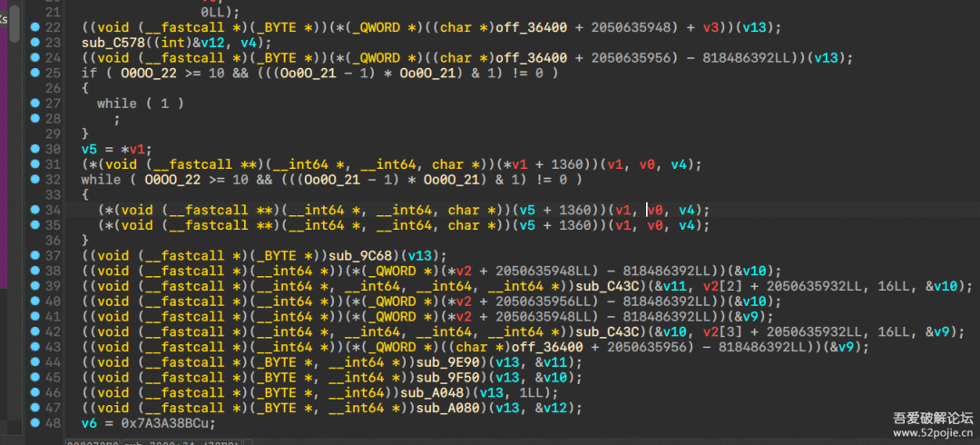Set breakpoint marker beside line 34
980x445 pixels.
[34, 210]
